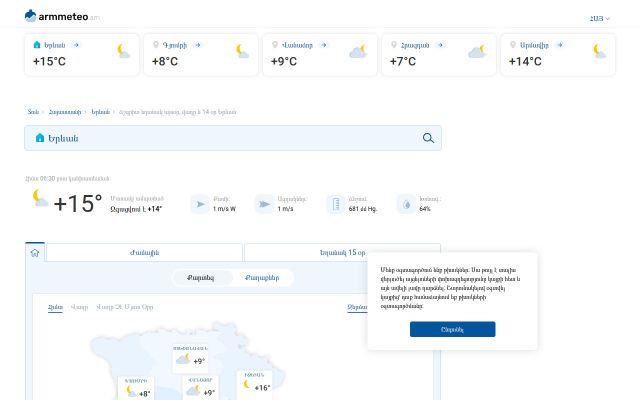This screenshot has height=400, width=640.
Task: Click the 64% humidity value
Action: tap(424, 209)
